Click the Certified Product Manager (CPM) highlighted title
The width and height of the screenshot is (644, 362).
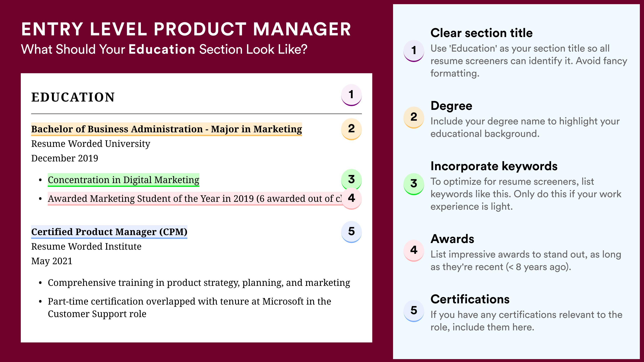pos(109,232)
